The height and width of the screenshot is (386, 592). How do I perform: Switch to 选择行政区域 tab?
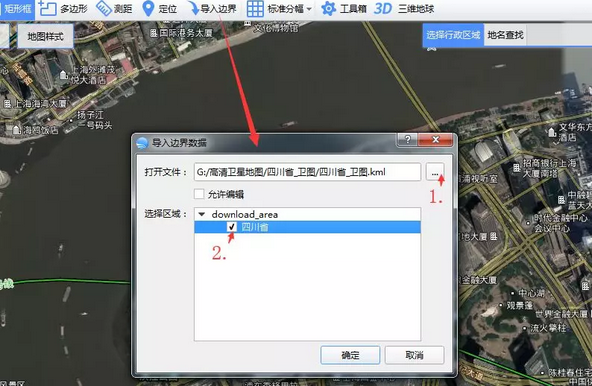[x=453, y=35]
